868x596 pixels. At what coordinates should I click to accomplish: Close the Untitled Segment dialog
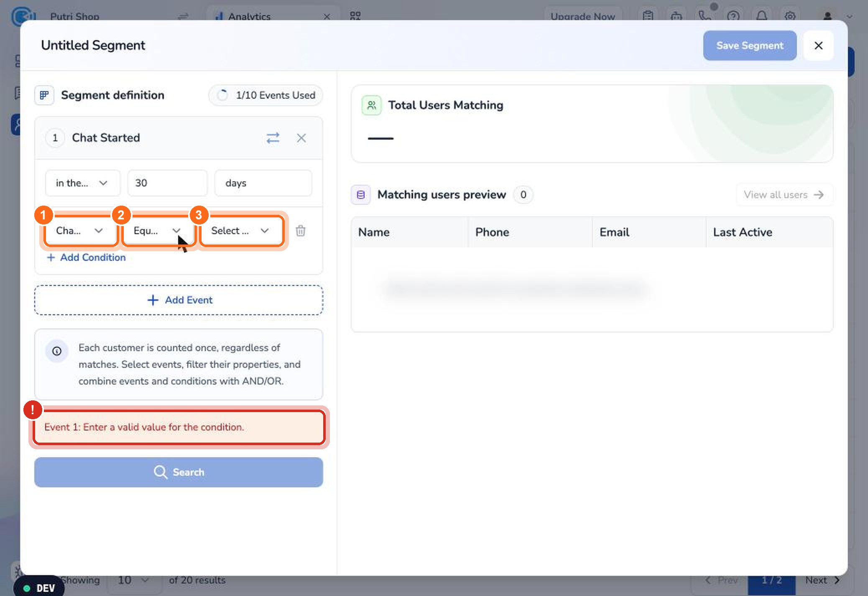(x=819, y=46)
